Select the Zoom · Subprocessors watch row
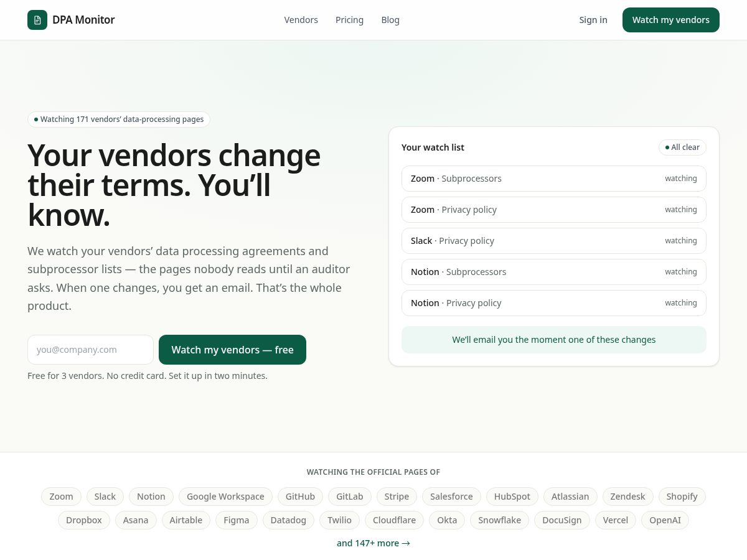747x560 pixels. pos(554,179)
